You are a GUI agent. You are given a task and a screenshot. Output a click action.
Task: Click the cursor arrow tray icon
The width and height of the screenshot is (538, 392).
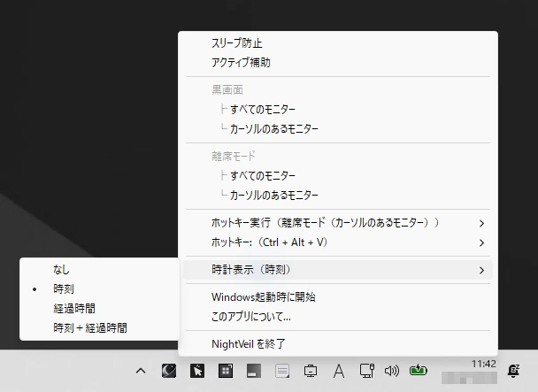[197, 371]
